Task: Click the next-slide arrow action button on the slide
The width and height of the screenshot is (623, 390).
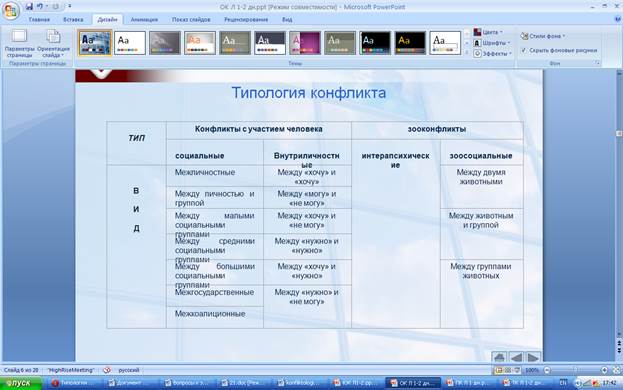Action: (533, 357)
